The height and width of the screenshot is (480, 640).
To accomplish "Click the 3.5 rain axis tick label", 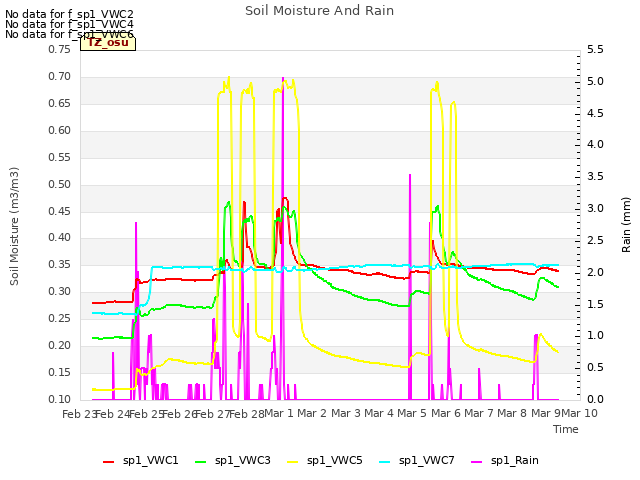I will (x=596, y=176).
